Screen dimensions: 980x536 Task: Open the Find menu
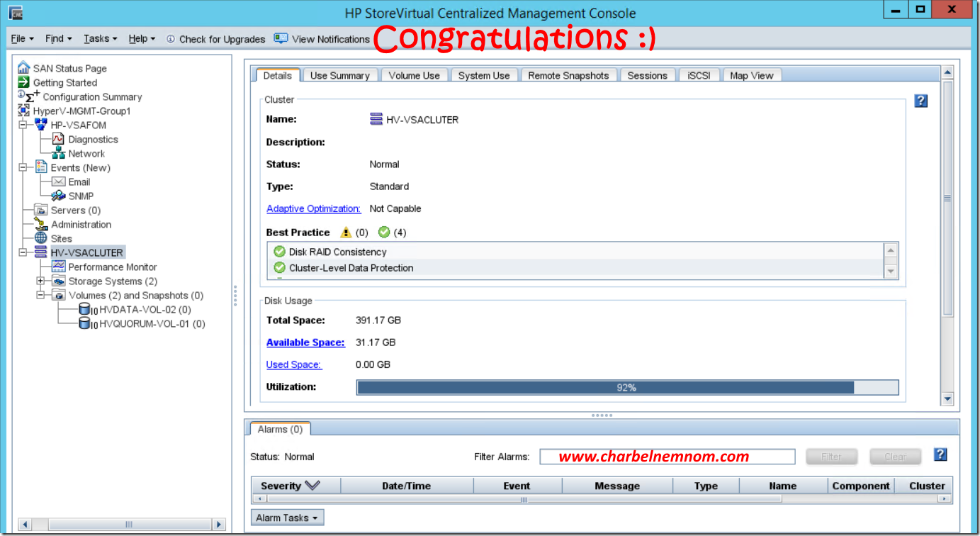coord(59,39)
